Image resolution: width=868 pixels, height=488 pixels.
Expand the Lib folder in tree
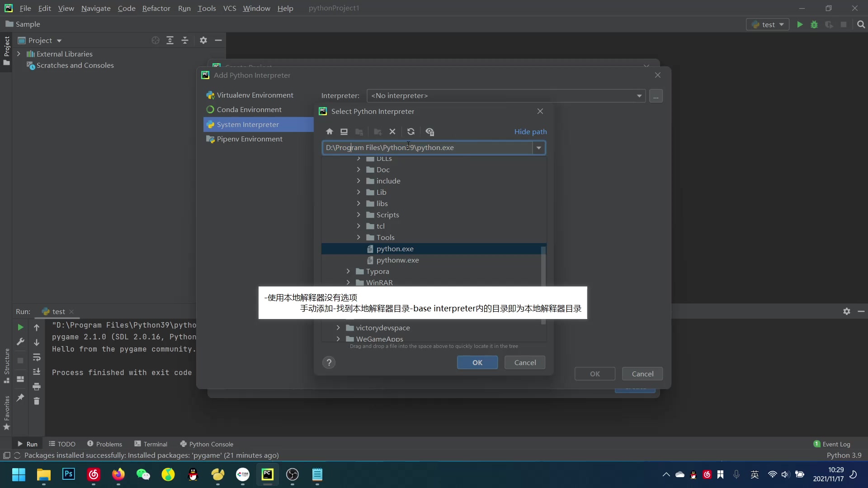coord(359,192)
